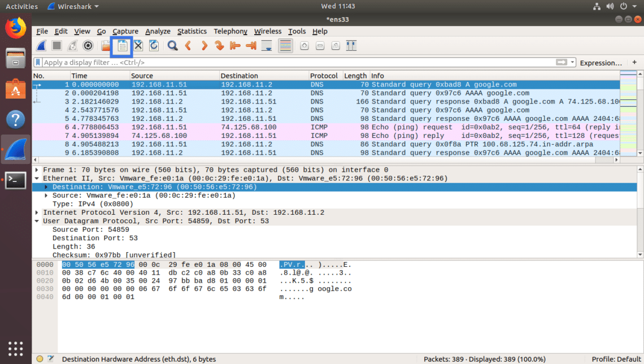This screenshot has height=364, width=644.
Task: Toggle auto-scroll during live capture
Action: (267, 46)
